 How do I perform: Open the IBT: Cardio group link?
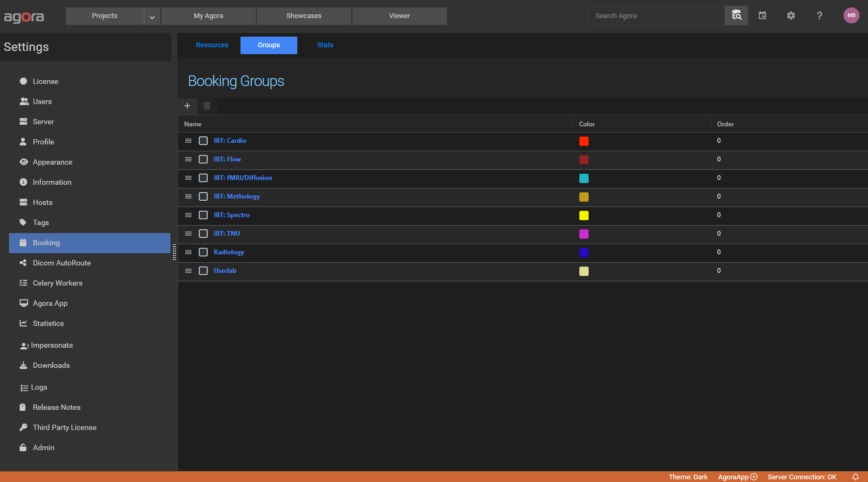(230, 141)
